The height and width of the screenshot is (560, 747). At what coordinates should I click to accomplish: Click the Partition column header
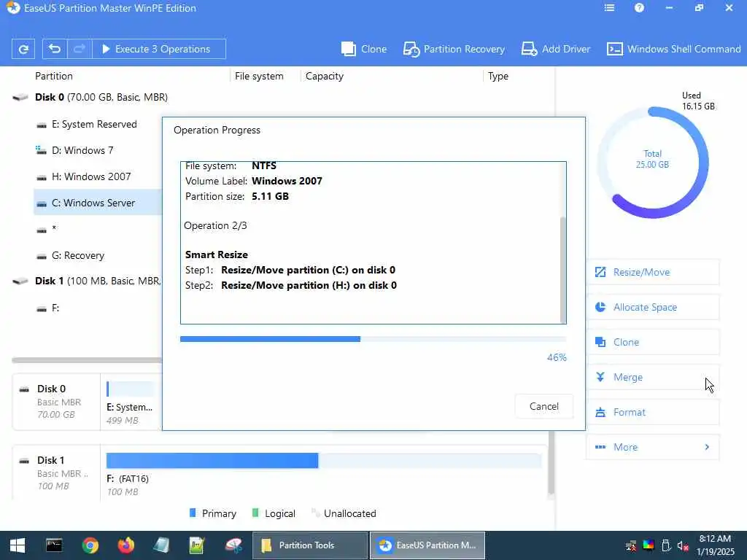point(54,76)
